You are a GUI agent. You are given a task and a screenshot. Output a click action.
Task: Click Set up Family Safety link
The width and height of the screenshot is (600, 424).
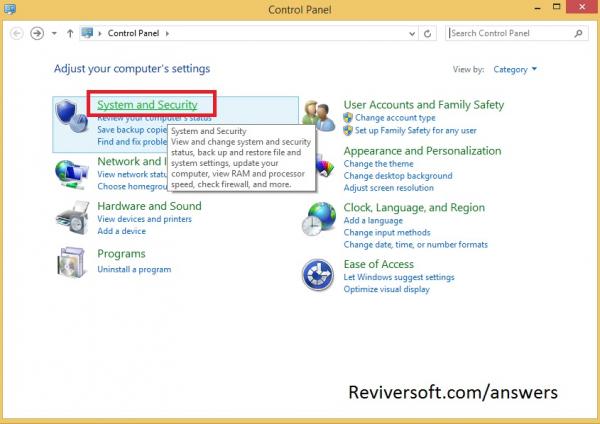[416, 130]
